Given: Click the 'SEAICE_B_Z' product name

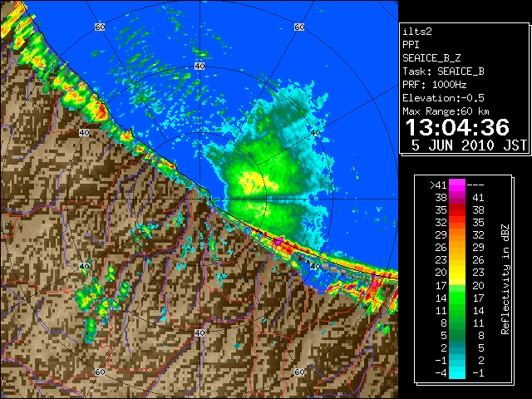Looking at the screenshot, I should point(431,58).
